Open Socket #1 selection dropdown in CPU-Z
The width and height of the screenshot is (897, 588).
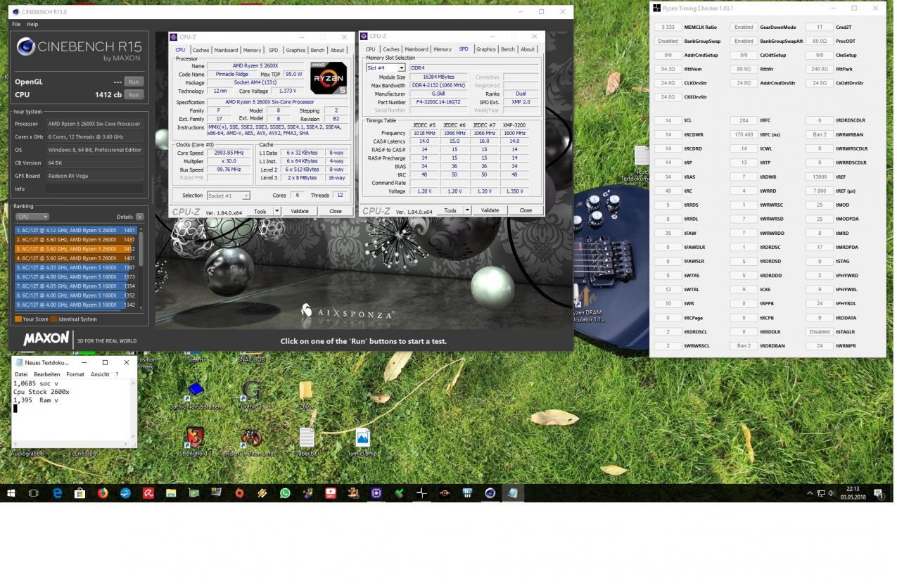(246, 196)
